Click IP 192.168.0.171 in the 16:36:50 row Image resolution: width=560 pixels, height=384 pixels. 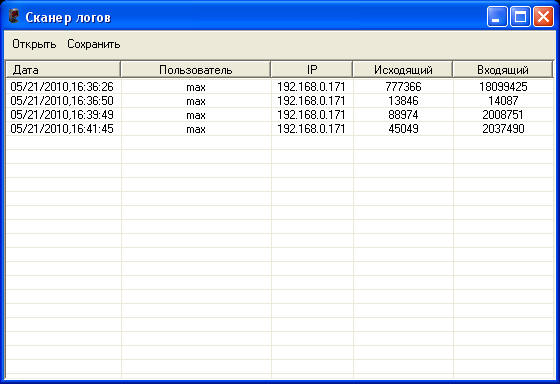pyautogui.click(x=311, y=101)
